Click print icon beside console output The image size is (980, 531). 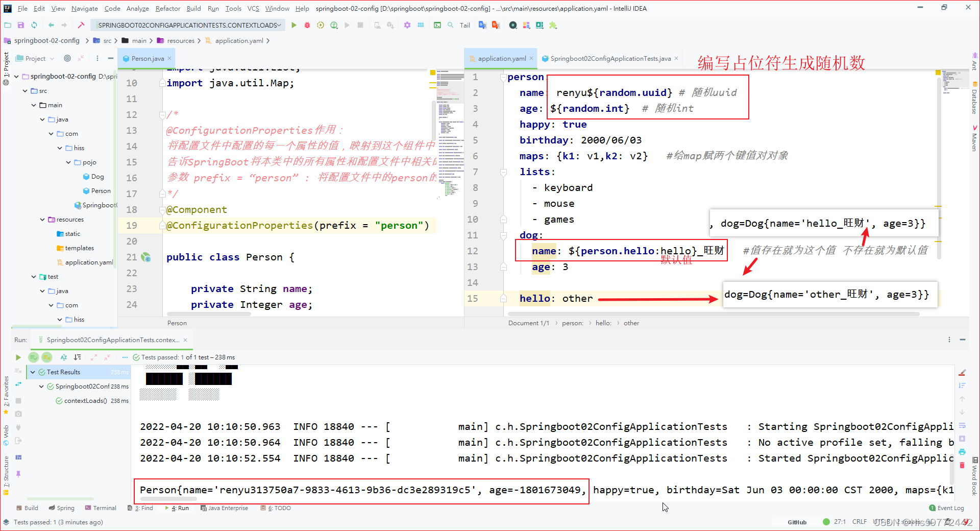(x=962, y=452)
